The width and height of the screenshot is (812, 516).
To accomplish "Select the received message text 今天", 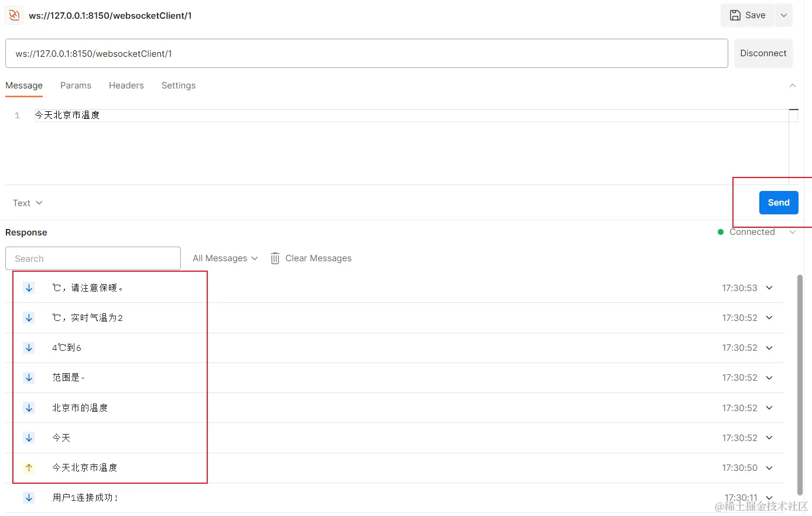I will (61, 438).
